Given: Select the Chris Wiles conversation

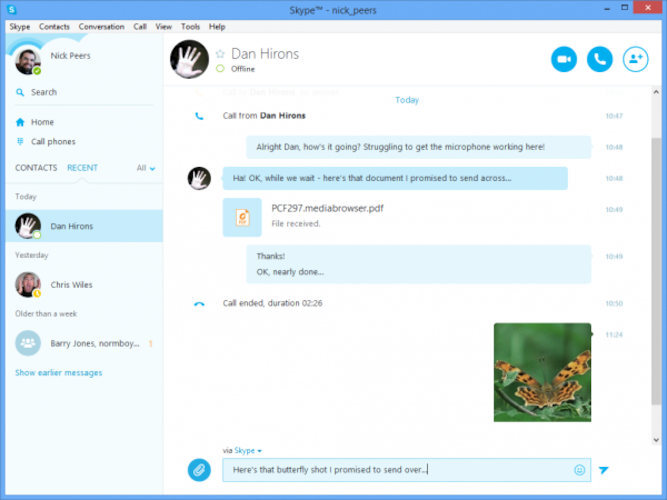Looking at the screenshot, I should pos(84,284).
